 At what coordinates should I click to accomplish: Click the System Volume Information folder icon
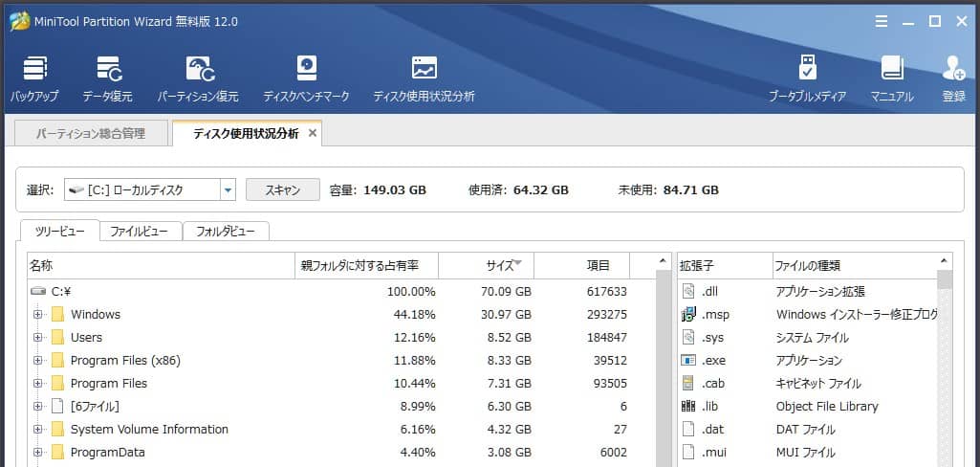(58, 430)
